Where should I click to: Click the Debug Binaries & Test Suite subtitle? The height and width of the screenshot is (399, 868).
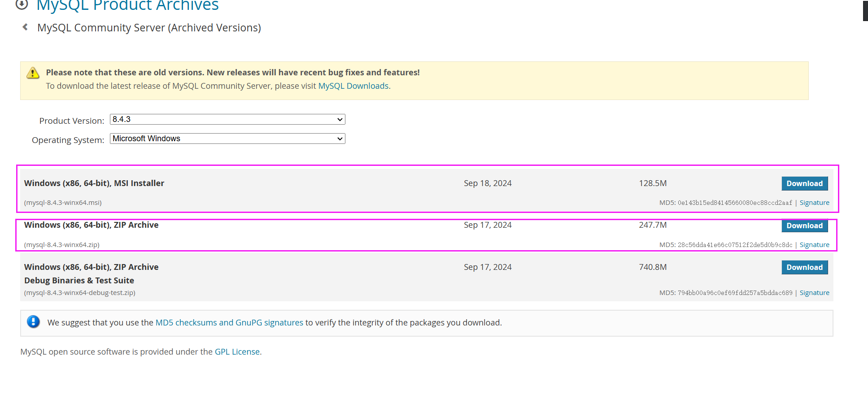click(79, 280)
